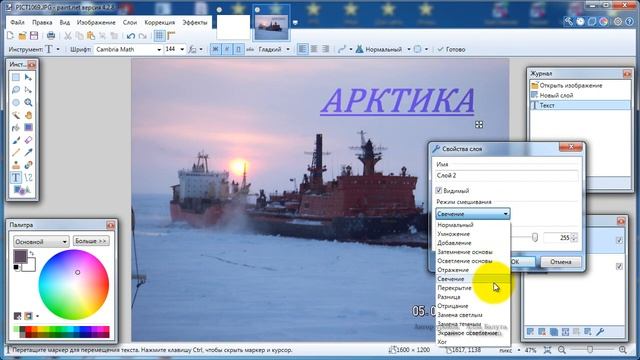Open image list dropdown arrow beside thumbnails
The width and height of the screenshot is (640, 360).
pyautogui.click(x=295, y=23)
